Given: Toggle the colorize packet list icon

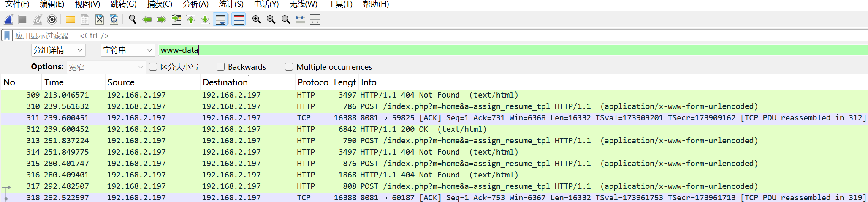Looking at the screenshot, I should point(239,19).
